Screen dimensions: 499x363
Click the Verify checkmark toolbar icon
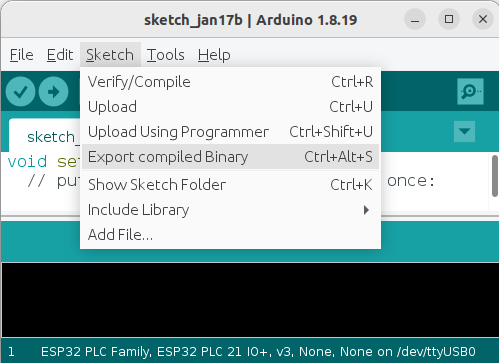tap(20, 91)
